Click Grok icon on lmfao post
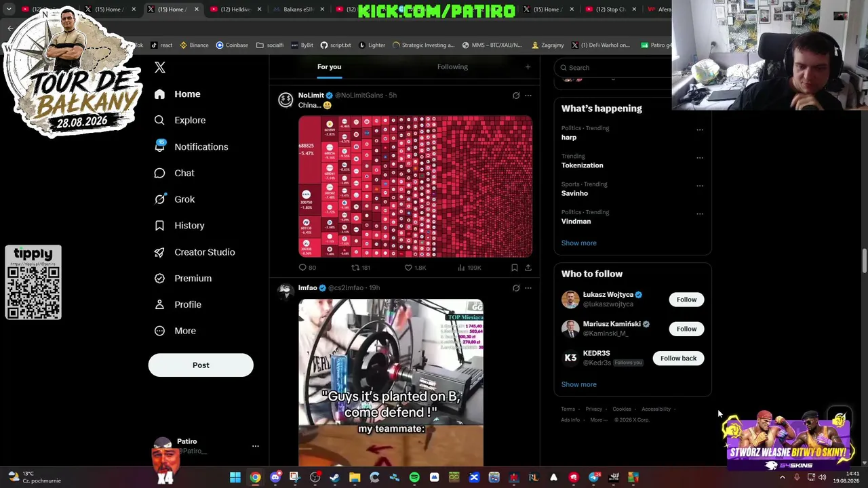The height and width of the screenshot is (488, 868). tap(516, 288)
